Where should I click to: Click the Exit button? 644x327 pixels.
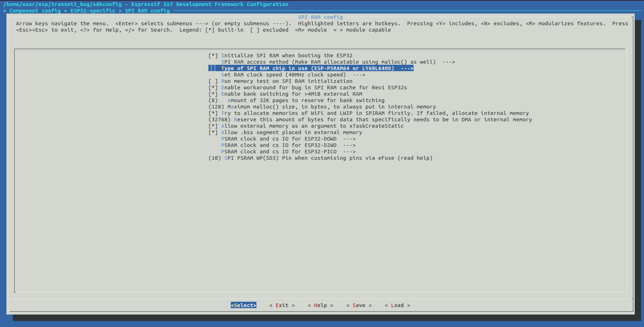coord(282,305)
